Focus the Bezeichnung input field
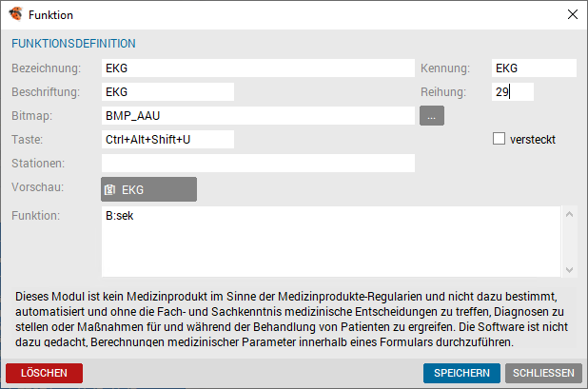 pyautogui.click(x=258, y=68)
